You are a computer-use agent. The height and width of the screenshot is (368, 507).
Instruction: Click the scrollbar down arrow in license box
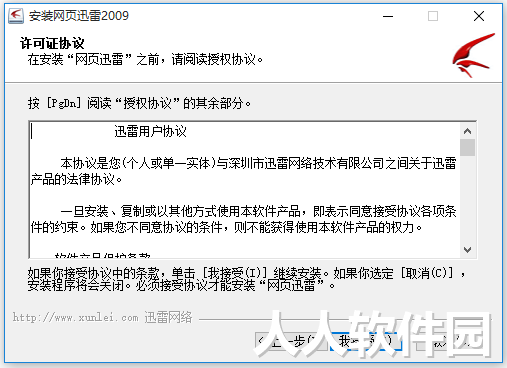pyautogui.click(x=467, y=250)
